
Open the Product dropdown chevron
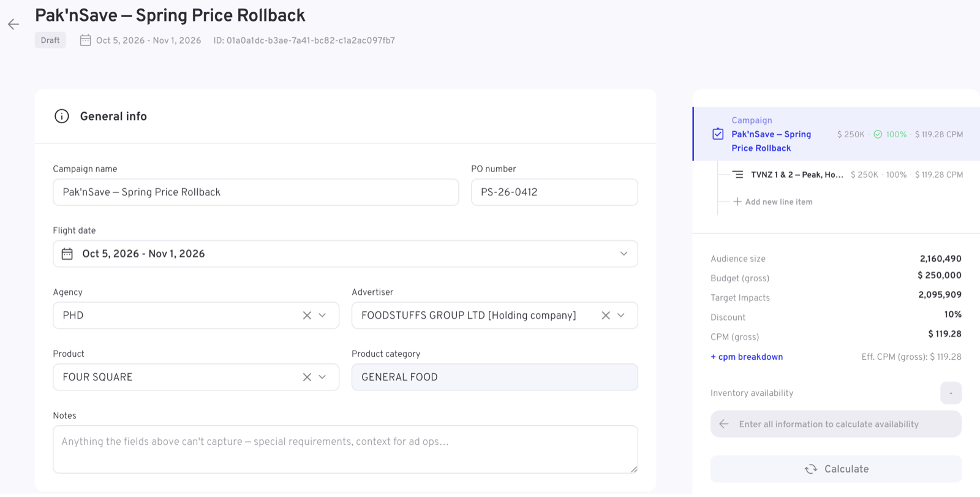(x=322, y=377)
